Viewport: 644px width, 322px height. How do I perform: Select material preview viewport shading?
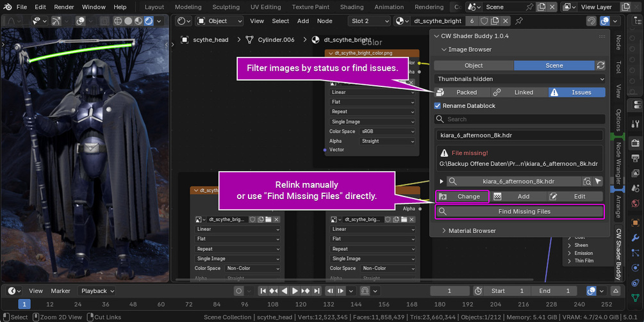pyautogui.click(x=138, y=21)
